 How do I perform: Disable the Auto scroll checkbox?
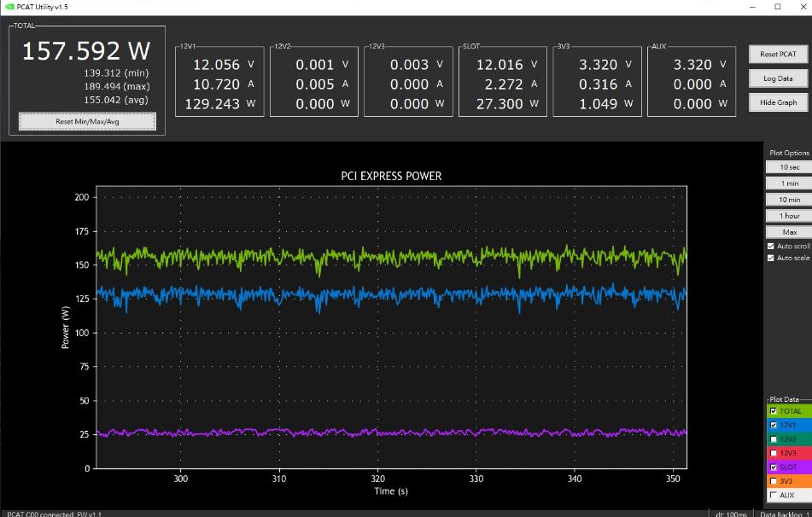(x=770, y=247)
